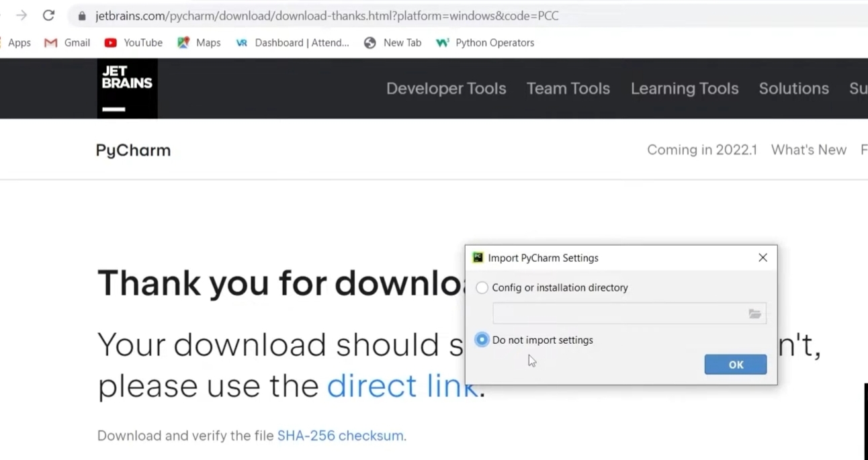Confirm the dialog with the OK button
The width and height of the screenshot is (868, 460).
(x=736, y=365)
